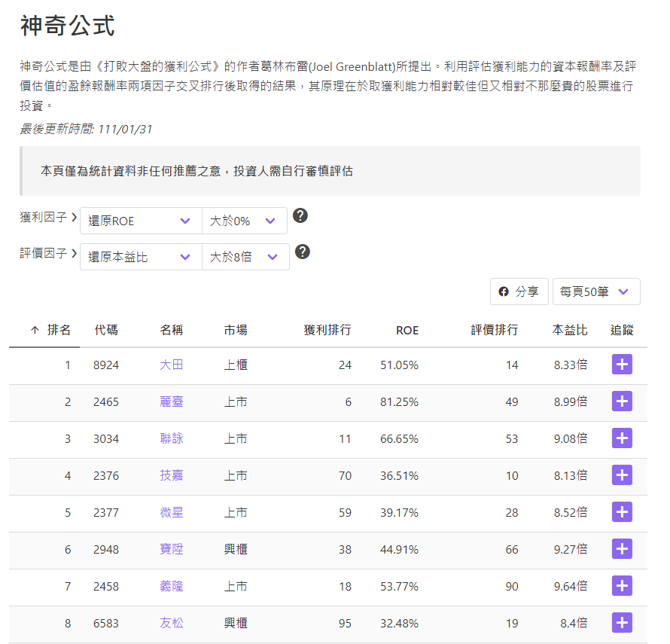Click 本益比 value 8.13倍
The width and height of the screenshot is (670, 644).
(571, 475)
